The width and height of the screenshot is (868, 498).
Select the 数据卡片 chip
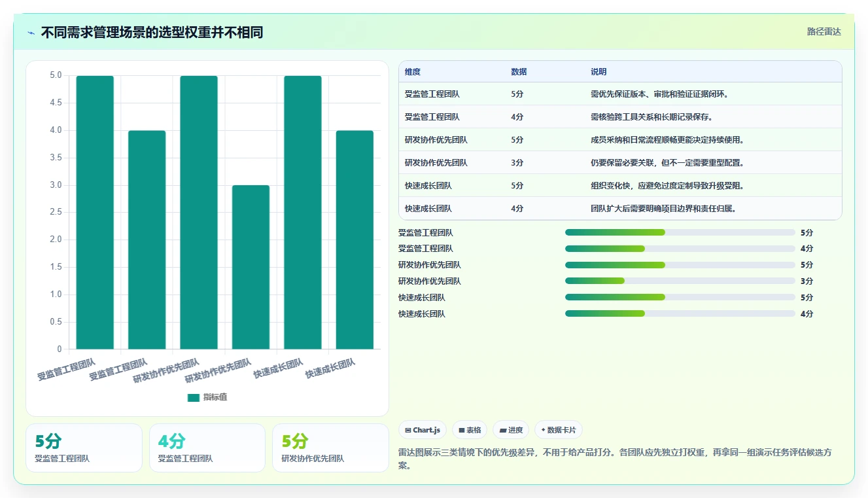pyautogui.click(x=559, y=430)
